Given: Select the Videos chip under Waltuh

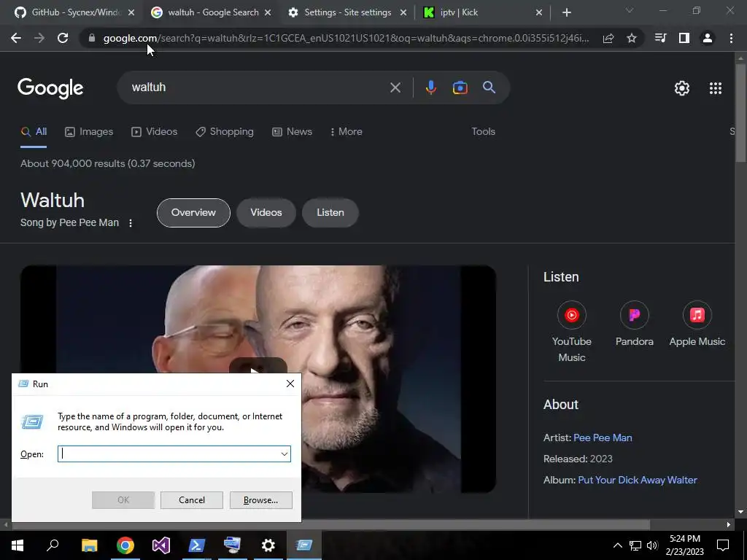Looking at the screenshot, I should (x=266, y=213).
